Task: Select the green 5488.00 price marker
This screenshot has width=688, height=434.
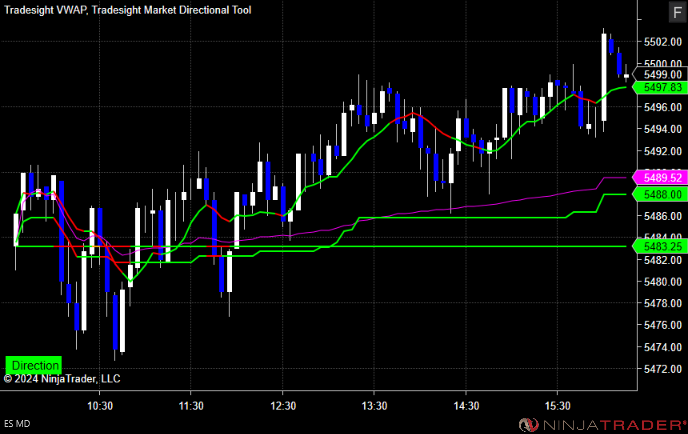Action: pyautogui.click(x=662, y=194)
